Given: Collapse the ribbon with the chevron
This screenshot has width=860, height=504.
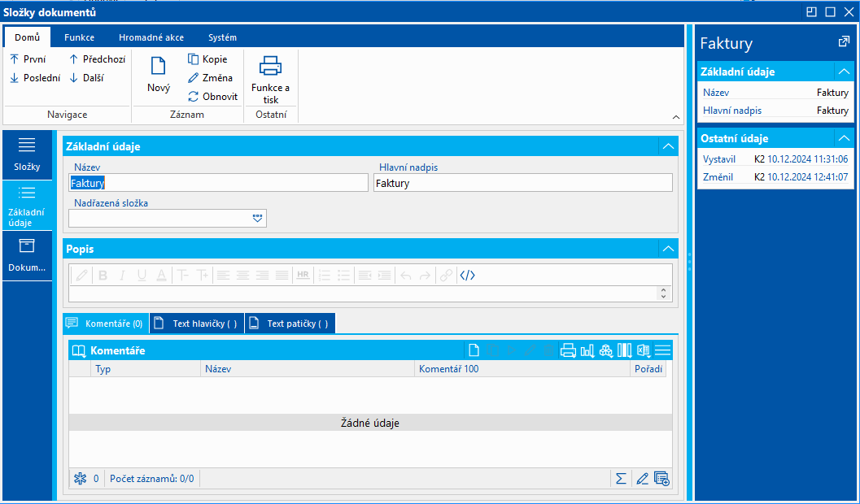Looking at the screenshot, I should point(676,117).
